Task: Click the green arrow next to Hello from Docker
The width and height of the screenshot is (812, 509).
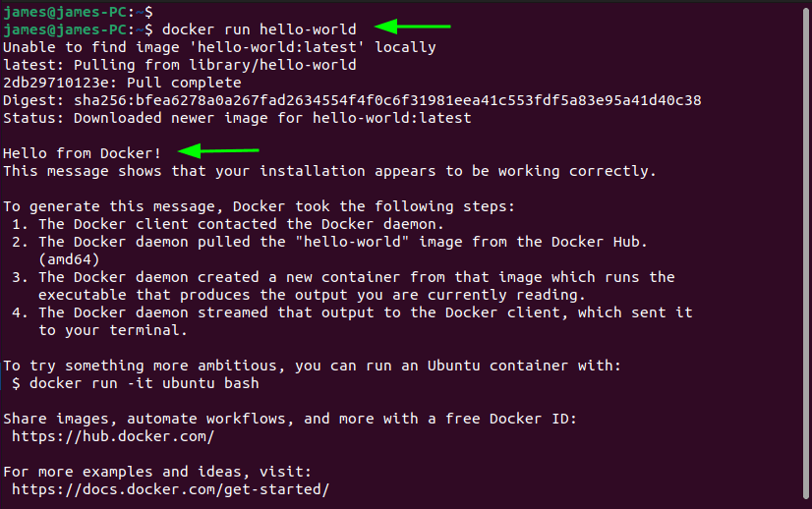Action: [218, 150]
